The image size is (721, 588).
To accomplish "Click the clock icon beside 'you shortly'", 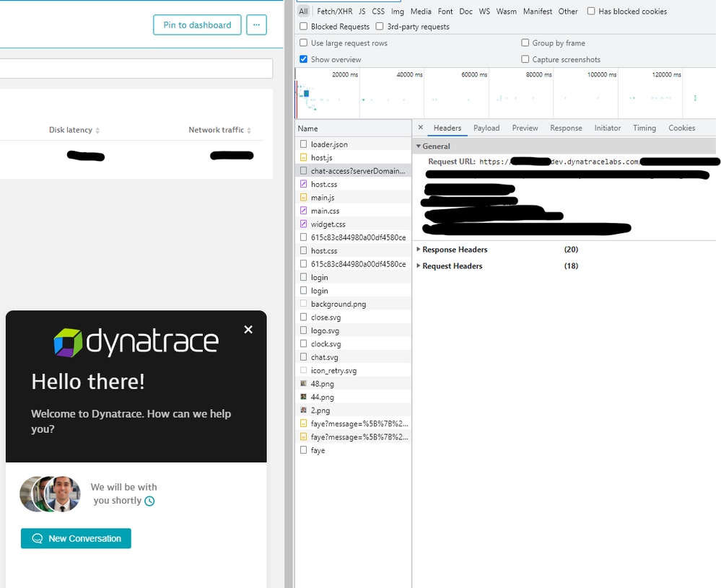I will [149, 501].
